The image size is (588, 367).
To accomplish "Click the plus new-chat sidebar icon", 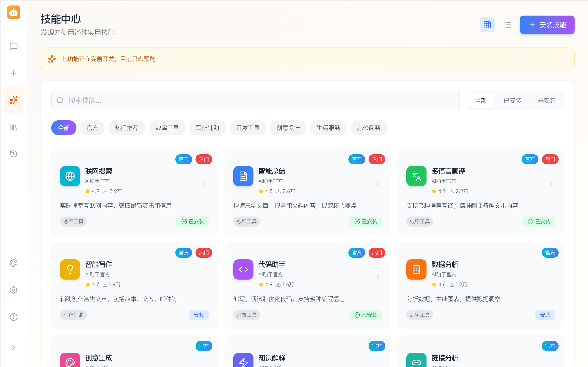I will 14,73.
